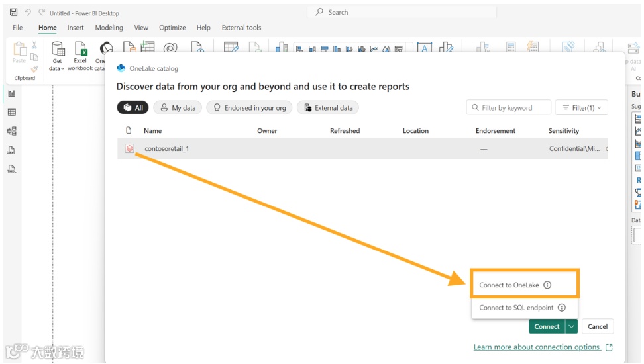
Task: Click the Copy icon in Clipboard group
Action: (x=34, y=57)
